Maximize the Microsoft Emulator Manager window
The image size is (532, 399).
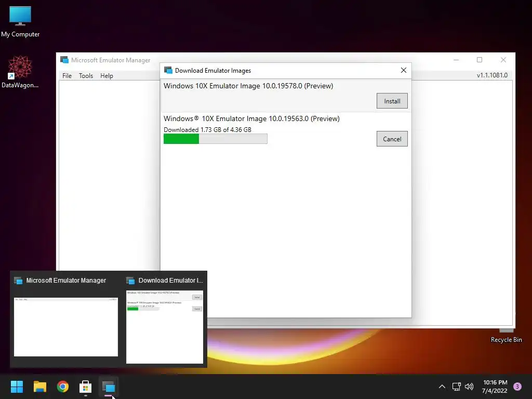[480, 60]
